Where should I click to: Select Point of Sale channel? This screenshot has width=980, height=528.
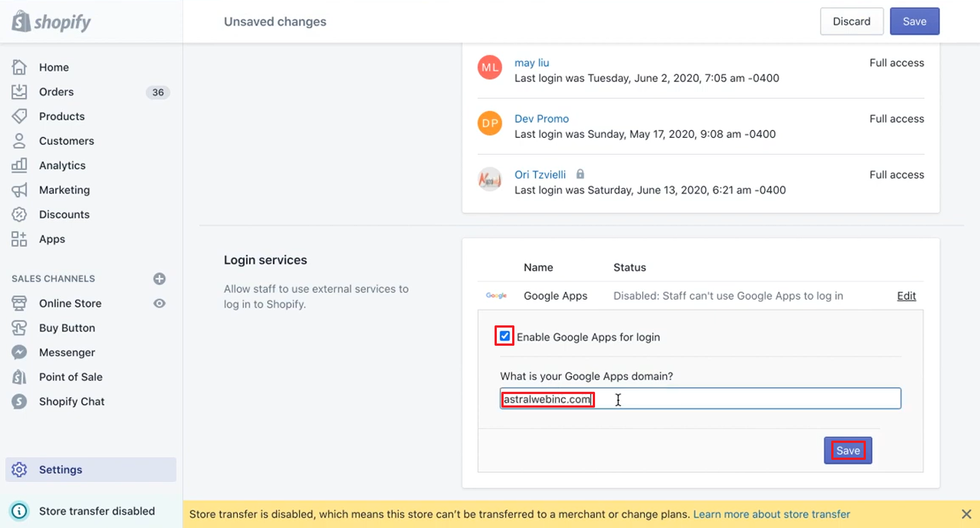point(70,377)
